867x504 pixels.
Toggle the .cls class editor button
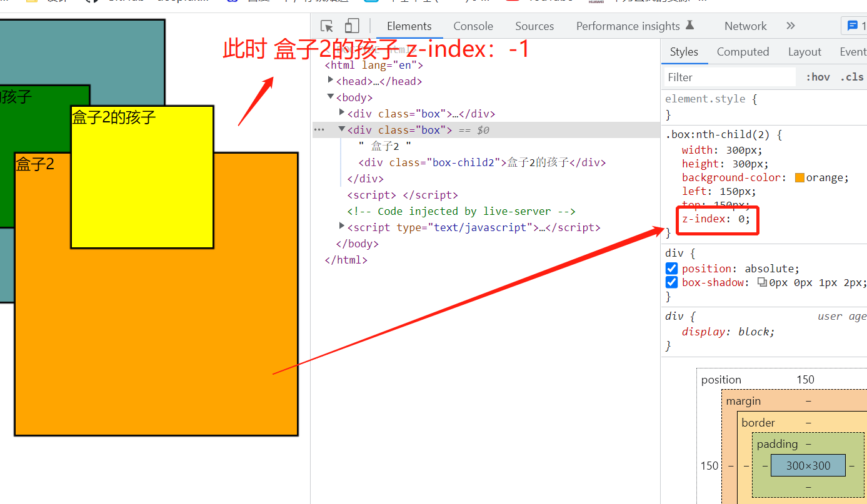point(852,77)
